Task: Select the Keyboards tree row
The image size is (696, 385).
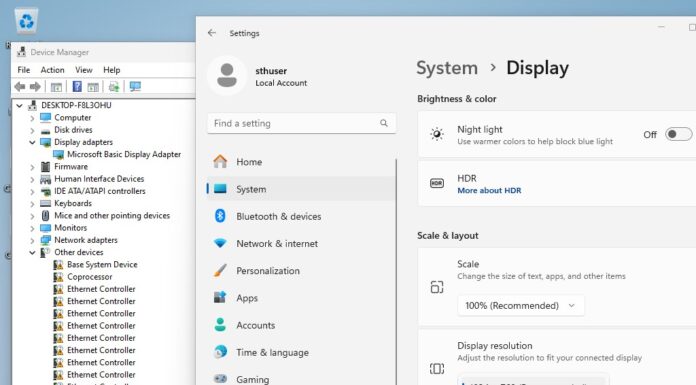Action: pos(73,203)
